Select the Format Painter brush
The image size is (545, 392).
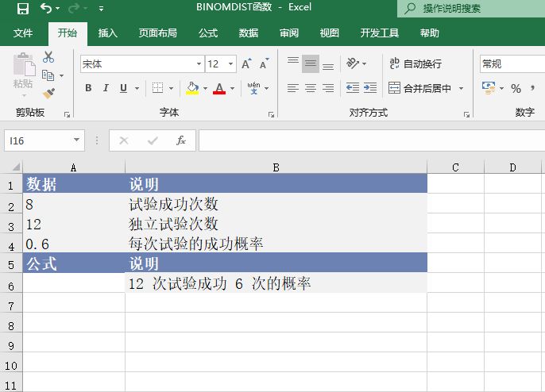[48, 94]
